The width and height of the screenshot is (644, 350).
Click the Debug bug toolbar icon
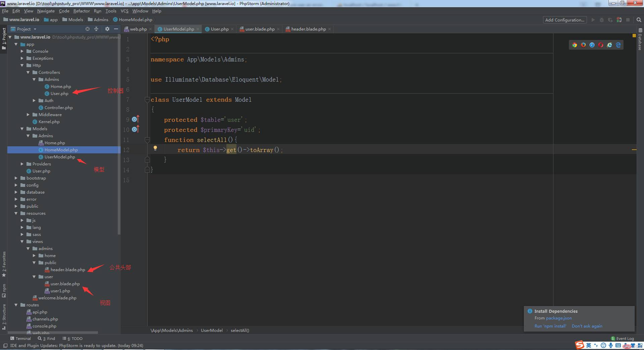602,20
